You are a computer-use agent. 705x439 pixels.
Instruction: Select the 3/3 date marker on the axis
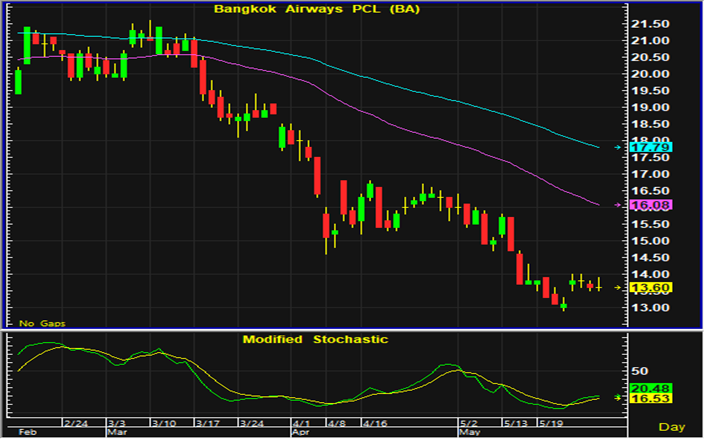click(x=116, y=423)
